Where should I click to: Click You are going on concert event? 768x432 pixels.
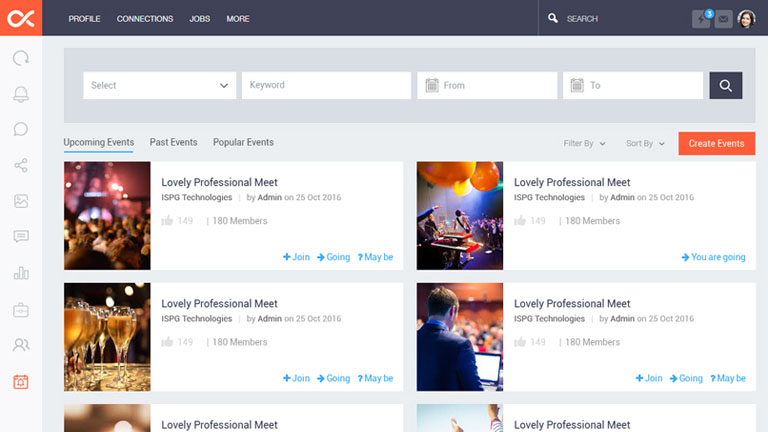714,257
